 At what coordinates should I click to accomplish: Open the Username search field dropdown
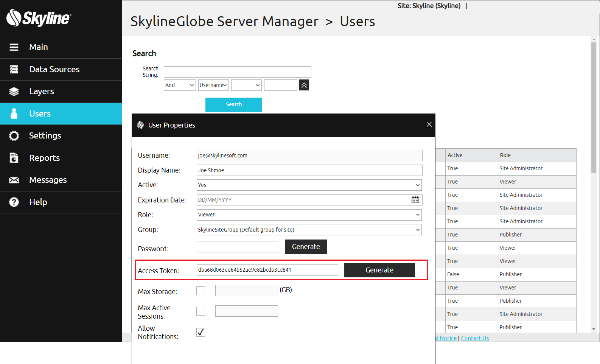point(213,85)
